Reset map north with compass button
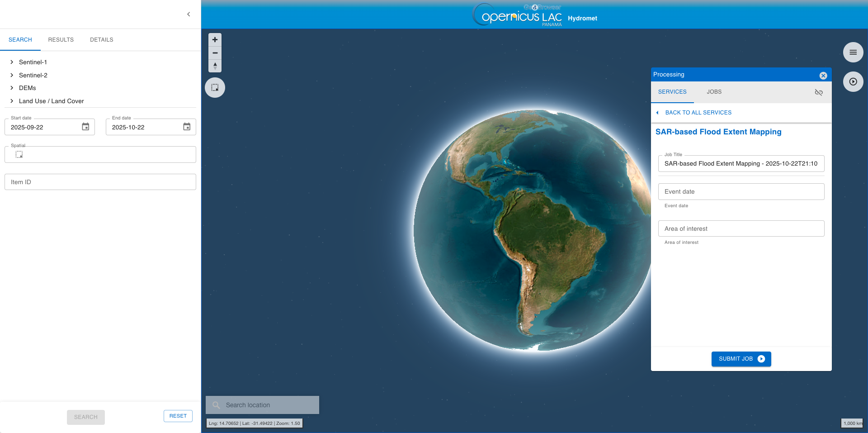 (x=215, y=66)
